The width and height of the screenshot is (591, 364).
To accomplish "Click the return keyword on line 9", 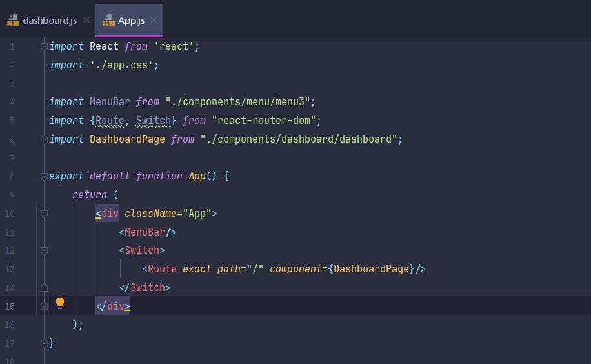I will click(x=89, y=195).
